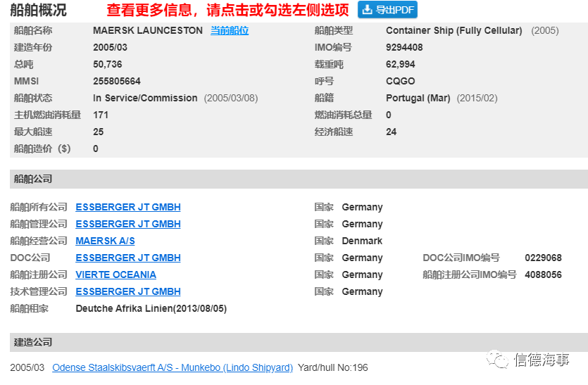
Task: Select the flag date (2015/02)
Action: [477, 98]
